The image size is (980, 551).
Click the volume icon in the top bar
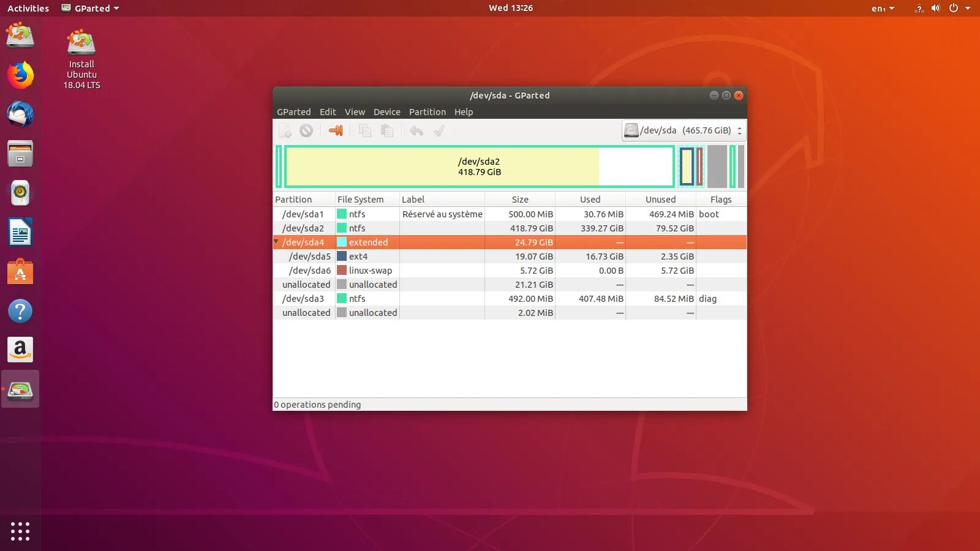pos(936,9)
